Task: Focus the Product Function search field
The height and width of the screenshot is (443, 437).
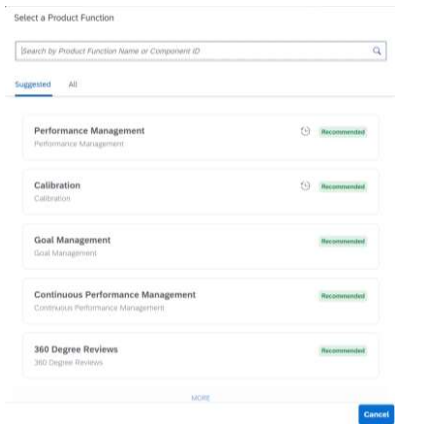Action: pyautogui.click(x=201, y=51)
